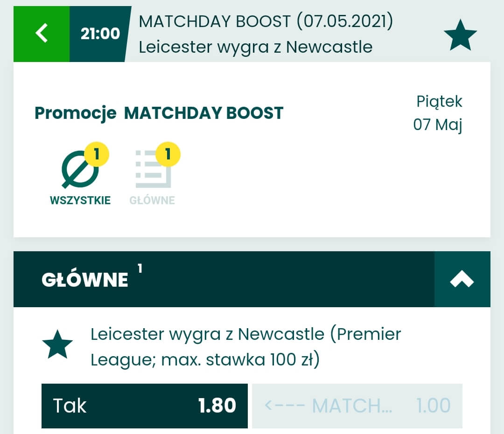Click the Piątek 07 Maj date

pos(437,113)
